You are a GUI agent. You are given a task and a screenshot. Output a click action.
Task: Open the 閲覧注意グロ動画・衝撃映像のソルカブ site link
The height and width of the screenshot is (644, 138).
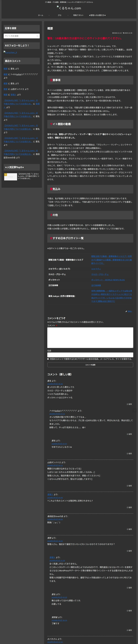[x=111, y=260]
